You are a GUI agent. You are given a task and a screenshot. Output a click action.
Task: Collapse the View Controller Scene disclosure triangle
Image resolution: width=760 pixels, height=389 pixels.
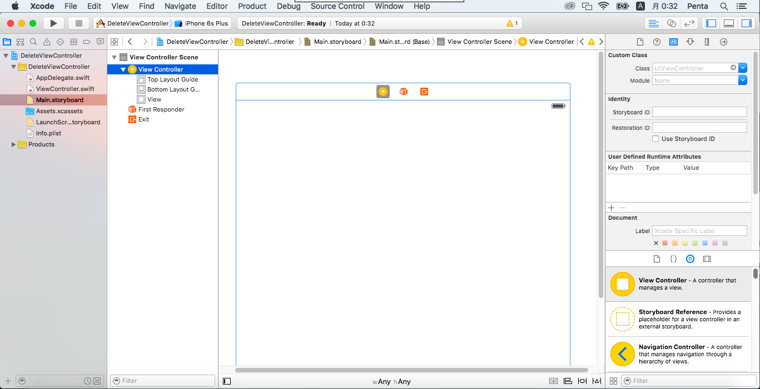coord(114,57)
